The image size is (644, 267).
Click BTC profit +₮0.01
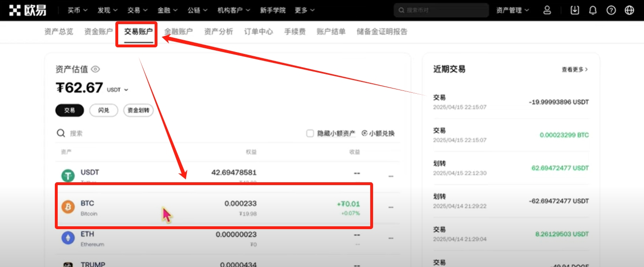(348, 204)
